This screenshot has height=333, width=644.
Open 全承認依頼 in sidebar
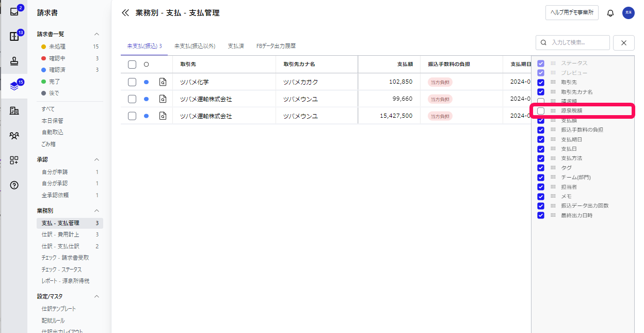pos(70,195)
